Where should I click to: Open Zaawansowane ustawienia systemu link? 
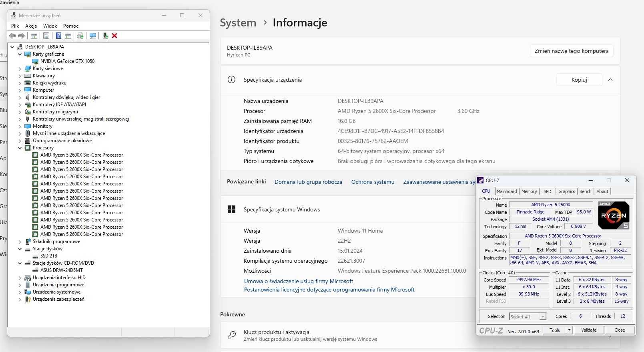click(x=439, y=182)
